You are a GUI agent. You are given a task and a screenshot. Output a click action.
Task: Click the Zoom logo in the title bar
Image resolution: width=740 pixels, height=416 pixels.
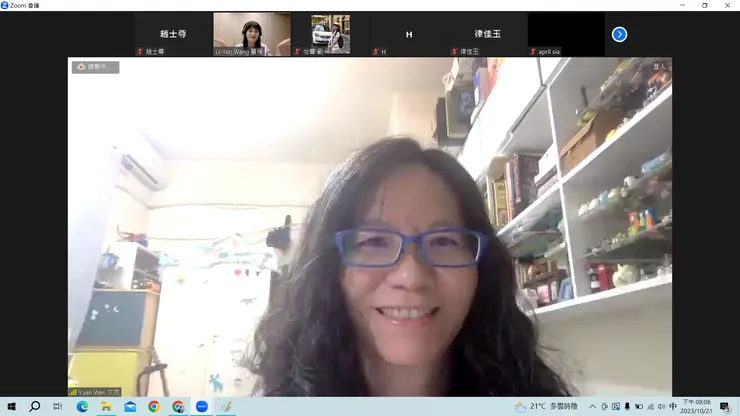click(x=5, y=5)
